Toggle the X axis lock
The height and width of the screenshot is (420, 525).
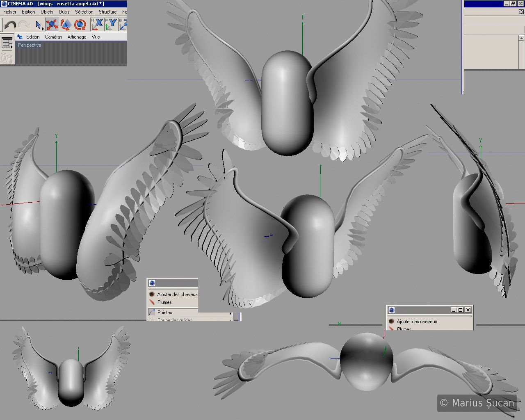point(97,25)
